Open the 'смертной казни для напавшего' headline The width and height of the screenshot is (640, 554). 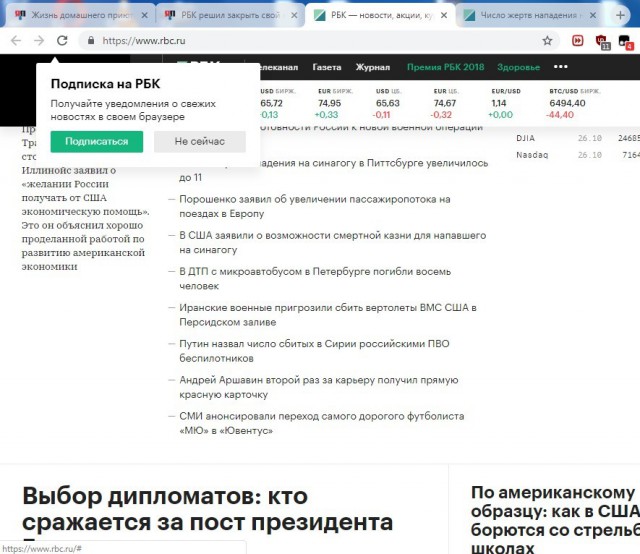pos(333,242)
